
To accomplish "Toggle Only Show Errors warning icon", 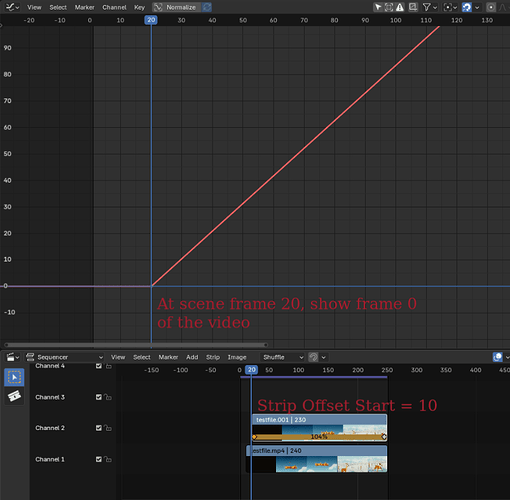I will (x=400, y=7).
